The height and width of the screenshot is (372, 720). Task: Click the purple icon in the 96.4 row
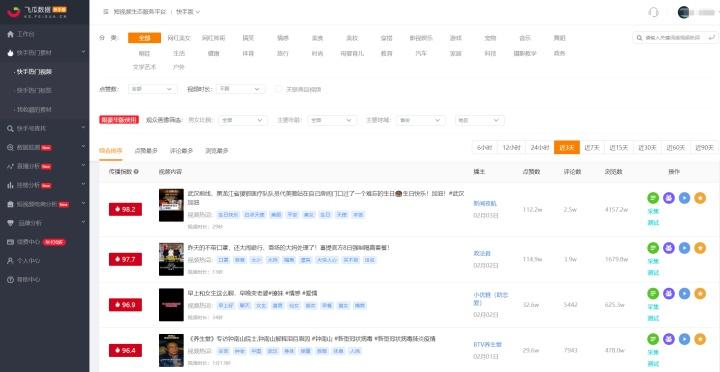[669, 339]
